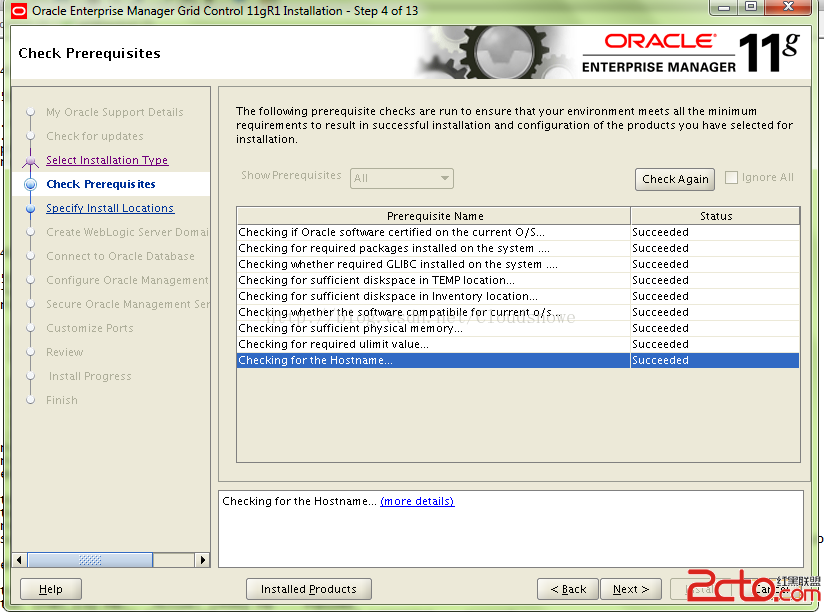Click Succeeded status of ulimit check
824x612 pixels.
[661, 345]
